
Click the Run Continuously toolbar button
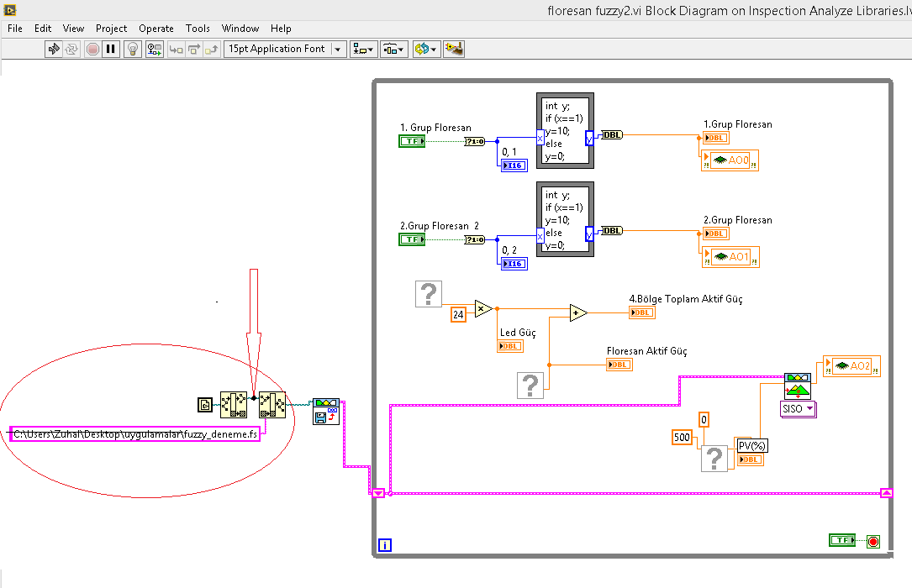71,49
